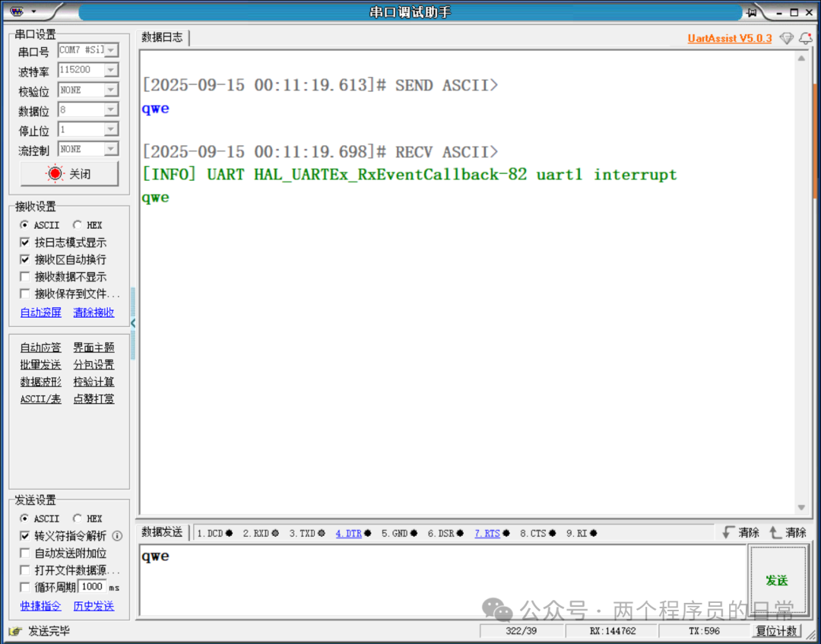The height and width of the screenshot is (644, 821).
Task: Open the 校验位 dropdown
Action: point(111,90)
